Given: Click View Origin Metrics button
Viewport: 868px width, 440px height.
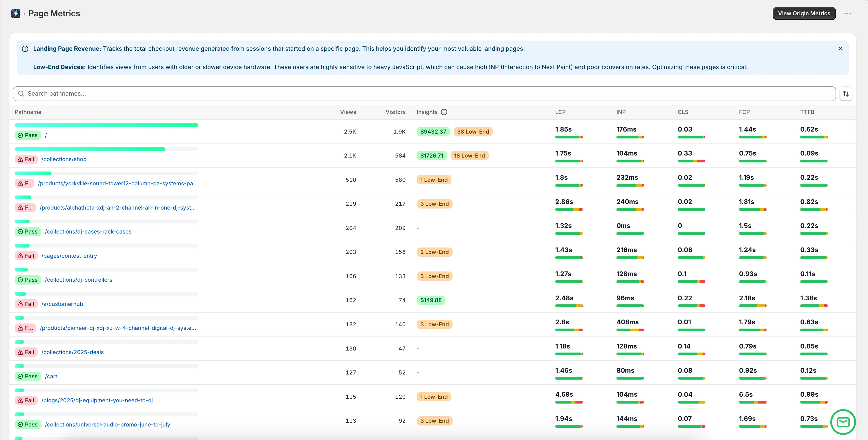Looking at the screenshot, I should click(x=804, y=14).
